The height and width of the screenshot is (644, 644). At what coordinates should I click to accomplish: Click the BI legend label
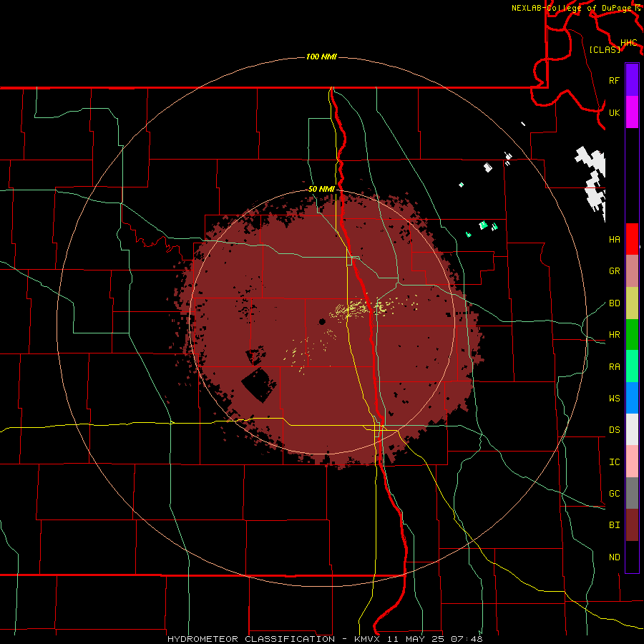tap(614, 525)
